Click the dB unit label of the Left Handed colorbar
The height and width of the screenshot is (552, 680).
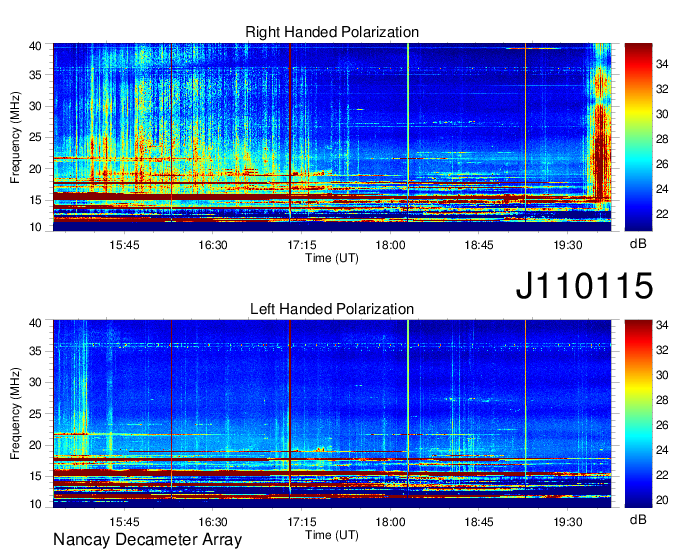638,519
